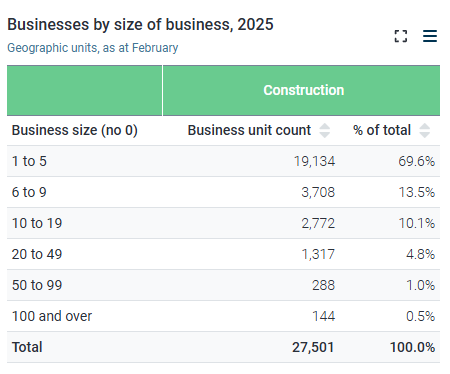Select the '6 to 9' row label

[29, 192]
